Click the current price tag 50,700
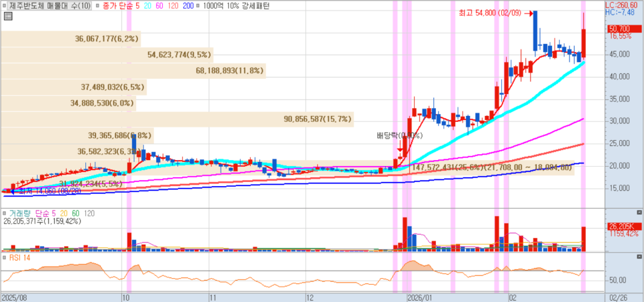 [x=623, y=29]
